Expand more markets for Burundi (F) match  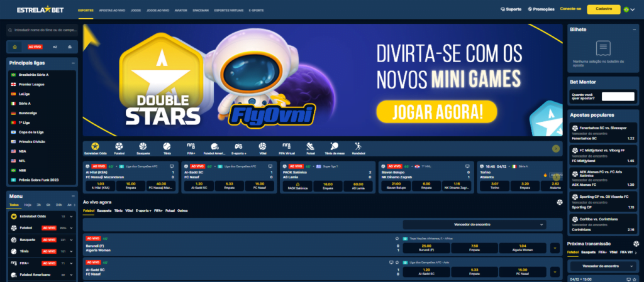pyautogui.click(x=555, y=248)
